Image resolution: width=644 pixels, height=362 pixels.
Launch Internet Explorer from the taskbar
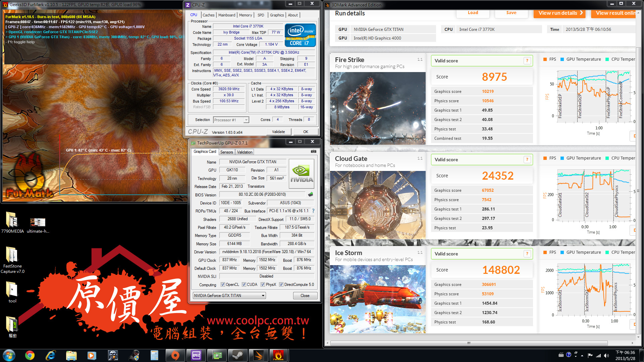(51, 355)
